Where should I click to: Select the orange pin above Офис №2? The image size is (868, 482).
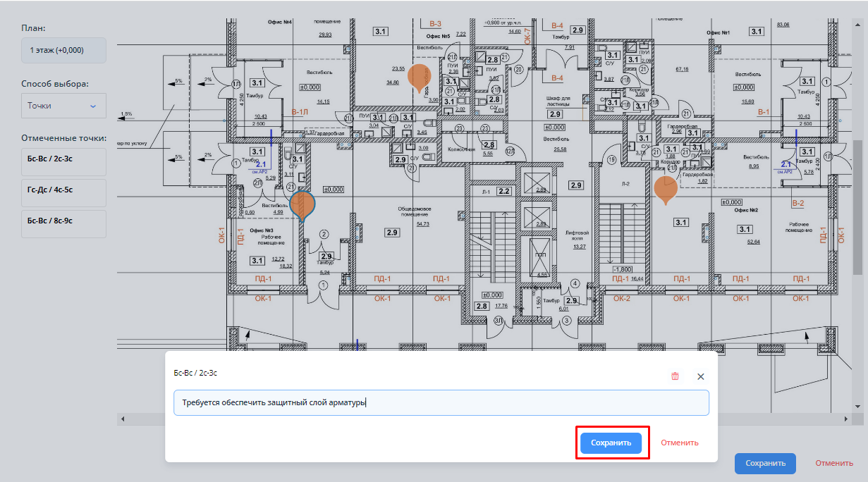[666, 188]
